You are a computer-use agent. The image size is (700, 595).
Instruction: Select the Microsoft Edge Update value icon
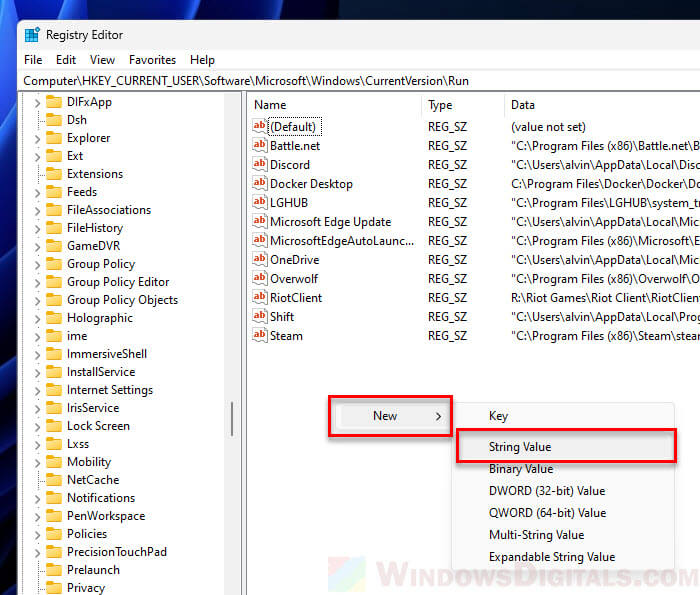259,221
